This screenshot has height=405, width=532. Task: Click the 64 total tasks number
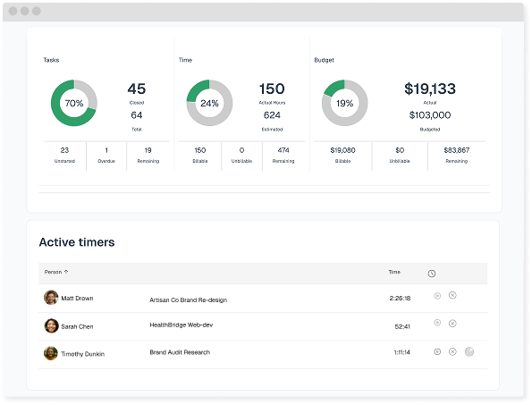click(137, 115)
